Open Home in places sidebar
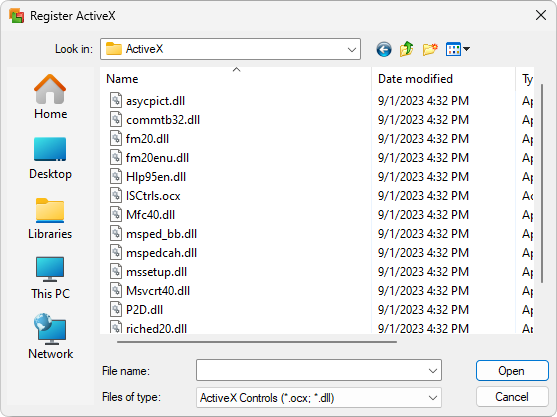The height and width of the screenshot is (417, 557). pyautogui.click(x=50, y=97)
